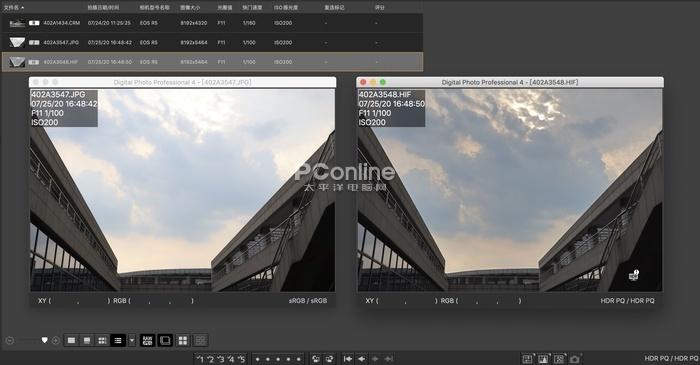Select the 402A3547.JPG file row
This screenshot has width=700, height=365.
[212, 42]
